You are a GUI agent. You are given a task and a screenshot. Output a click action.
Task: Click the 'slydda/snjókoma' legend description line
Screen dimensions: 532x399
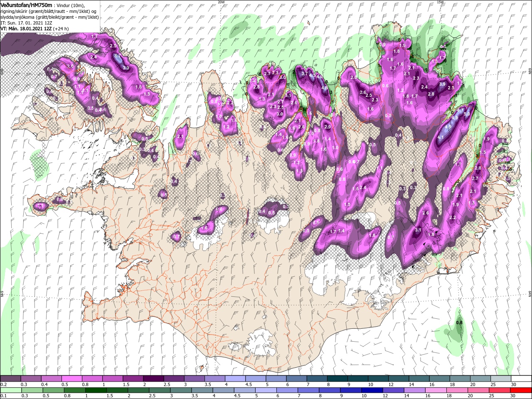pyautogui.click(x=49, y=17)
